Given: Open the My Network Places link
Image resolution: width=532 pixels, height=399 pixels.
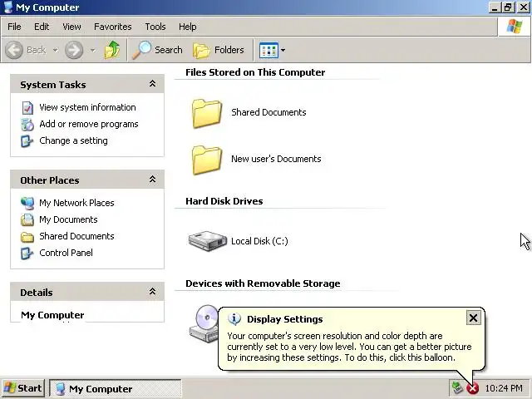Looking at the screenshot, I should click(76, 203).
